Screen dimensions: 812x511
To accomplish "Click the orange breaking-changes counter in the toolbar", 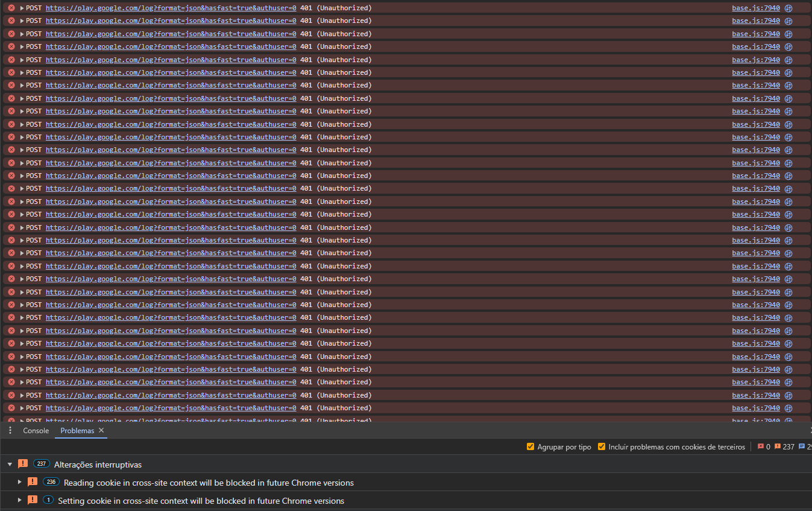I will click(x=784, y=447).
